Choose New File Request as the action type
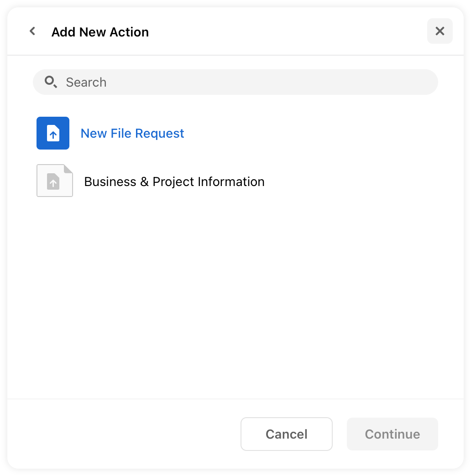The height and width of the screenshot is (476, 471). (132, 133)
